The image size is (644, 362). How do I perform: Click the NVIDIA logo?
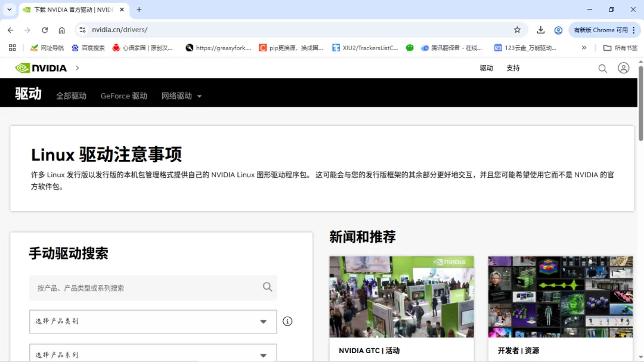point(41,68)
